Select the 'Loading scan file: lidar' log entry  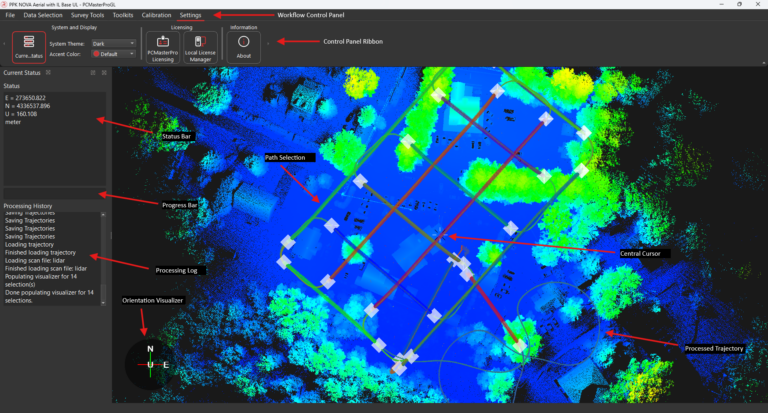pyautogui.click(x=35, y=261)
